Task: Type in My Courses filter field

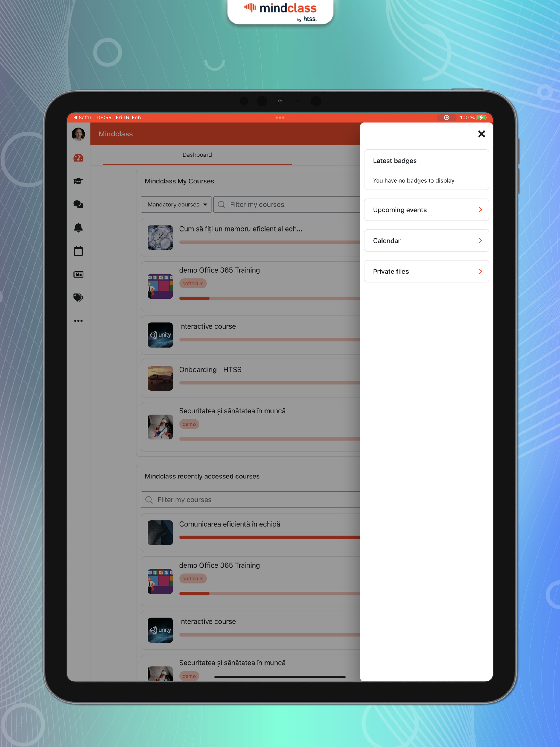Action: coord(287,205)
